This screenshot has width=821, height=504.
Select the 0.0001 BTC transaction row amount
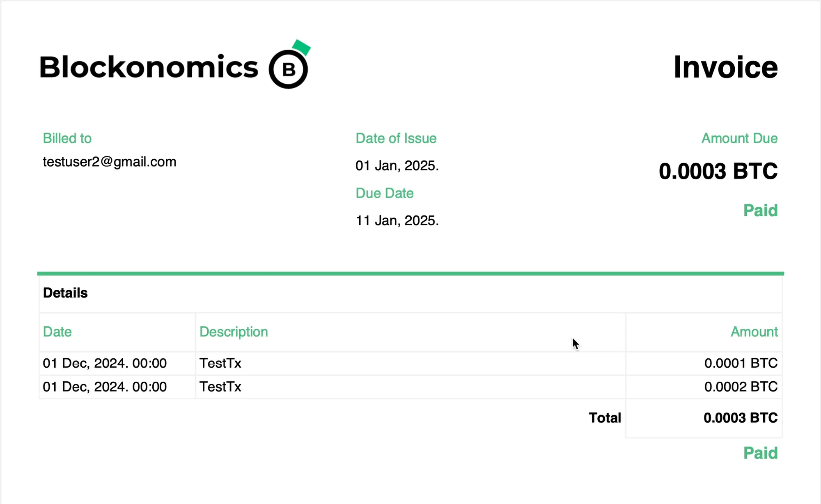tap(741, 363)
